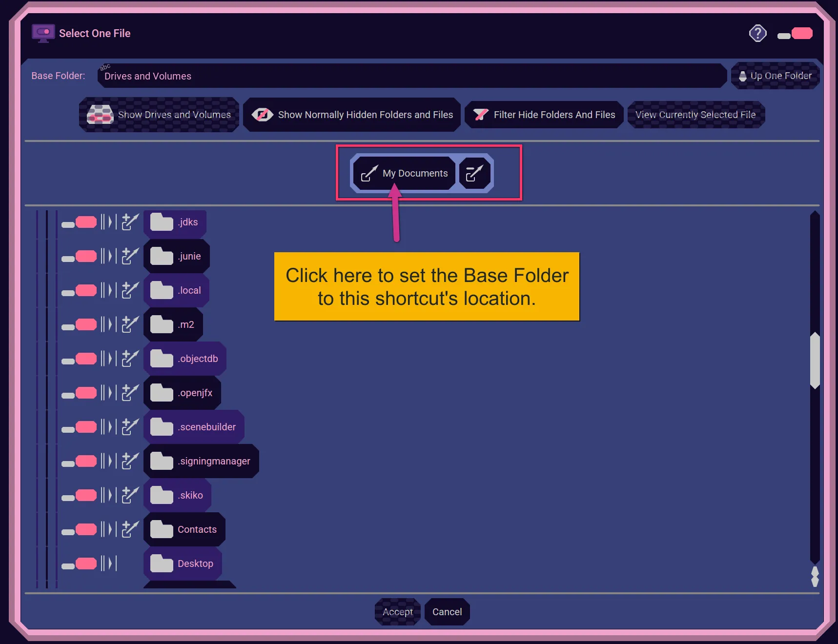
Task: Click the add-shortcut icon for .skiko
Action: click(130, 495)
